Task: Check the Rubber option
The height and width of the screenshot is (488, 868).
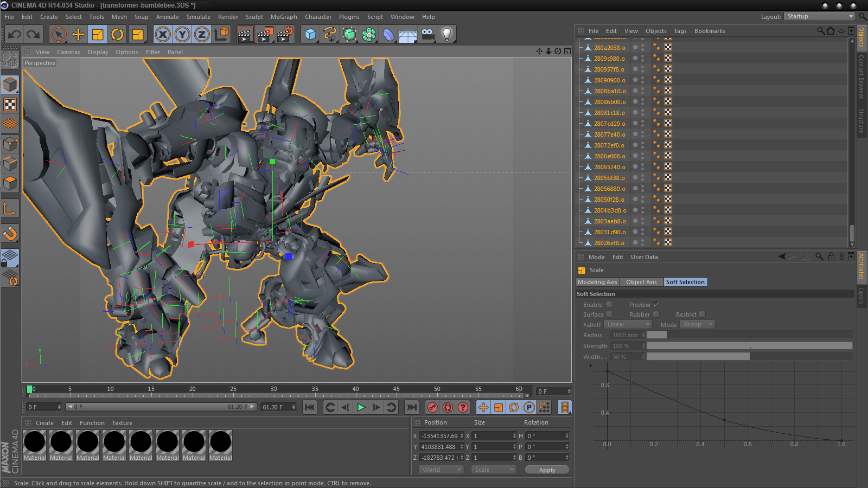Action: click(656, 314)
